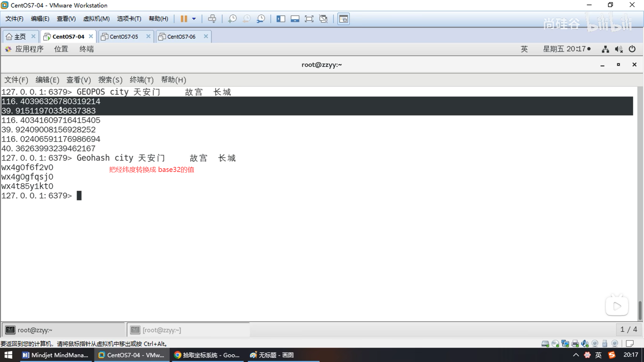Open Mindjet MindManager from the taskbar
The width and height of the screenshot is (644, 362).
(55, 355)
